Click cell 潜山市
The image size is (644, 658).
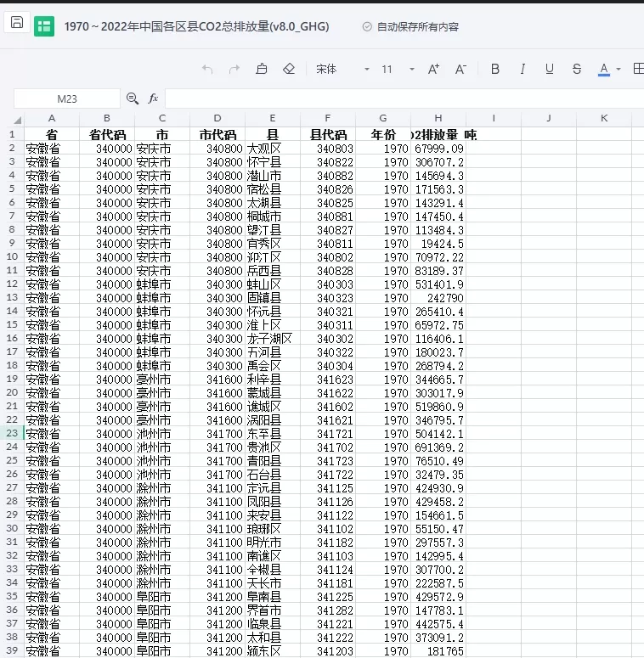(x=273, y=176)
